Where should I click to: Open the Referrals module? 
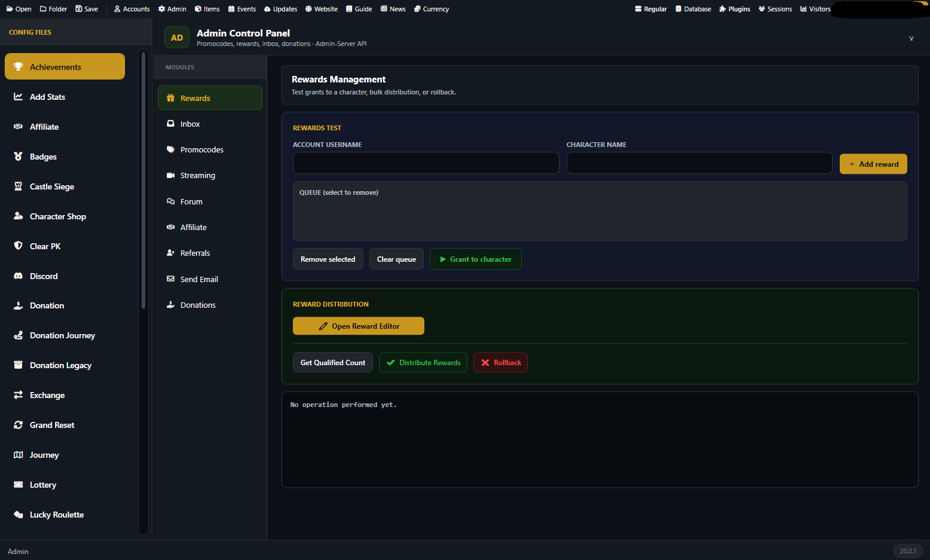coord(210,253)
